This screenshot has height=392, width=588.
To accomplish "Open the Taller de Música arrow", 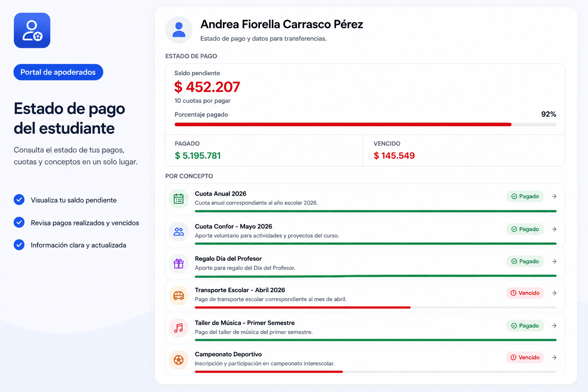I will pos(554,326).
